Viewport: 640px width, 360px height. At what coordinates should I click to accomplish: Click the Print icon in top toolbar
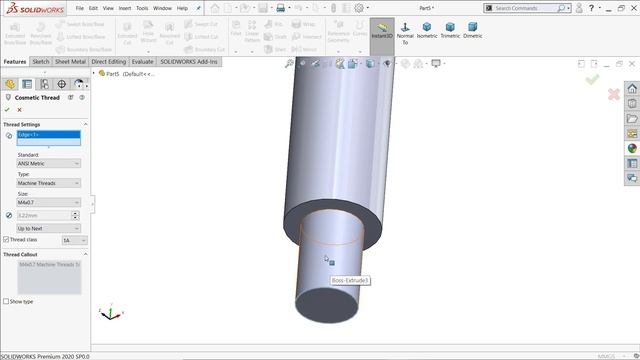pyautogui.click(x=280, y=8)
